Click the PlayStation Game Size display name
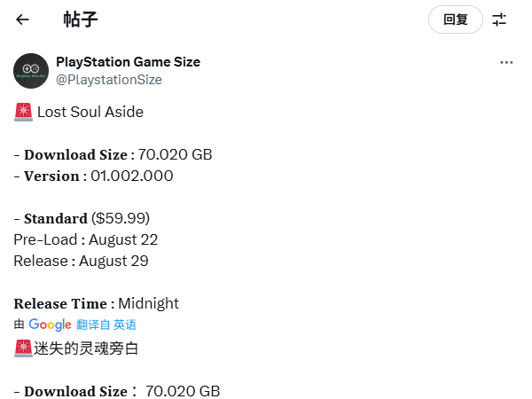The height and width of the screenshot is (399, 532). click(128, 62)
